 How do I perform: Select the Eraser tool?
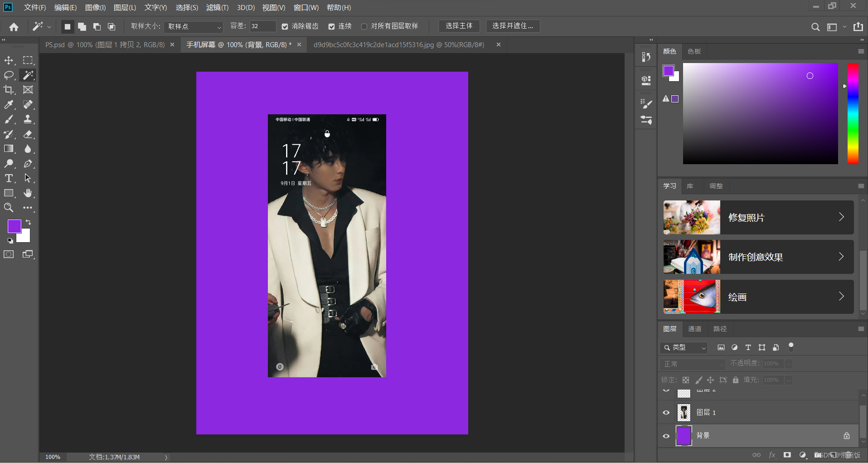point(28,134)
